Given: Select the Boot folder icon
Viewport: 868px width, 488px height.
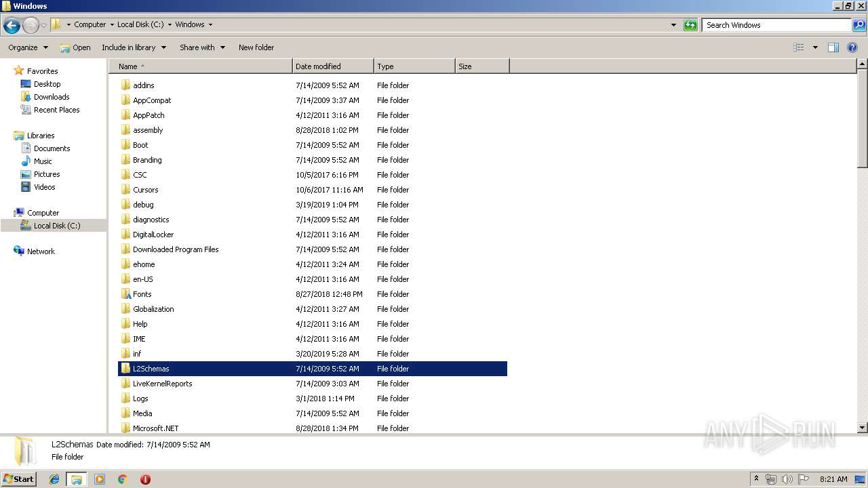Looking at the screenshot, I should [125, 145].
